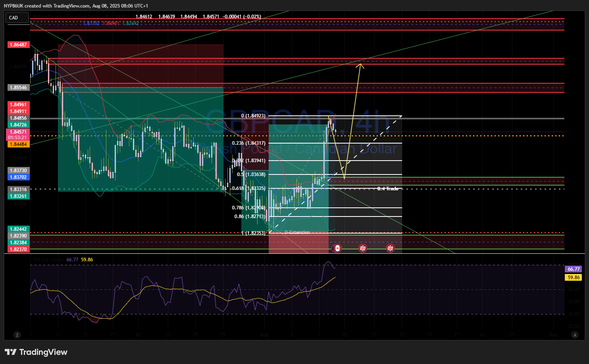Viewport: 589px width, 364px height.
Task: Click the 1.85546 gray price label
Action: (x=18, y=88)
